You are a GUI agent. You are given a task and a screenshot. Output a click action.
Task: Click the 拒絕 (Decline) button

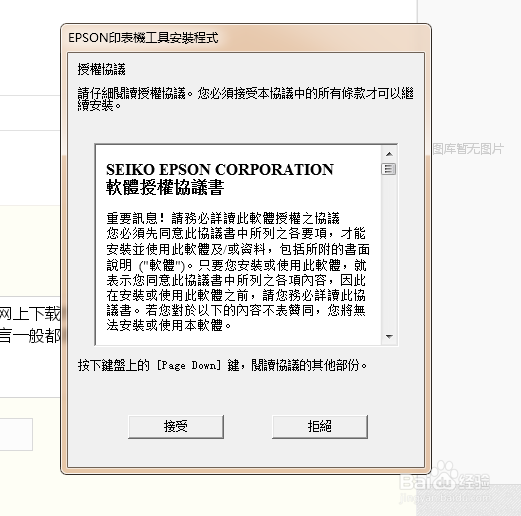pyautogui.click(x=320, y=427)
